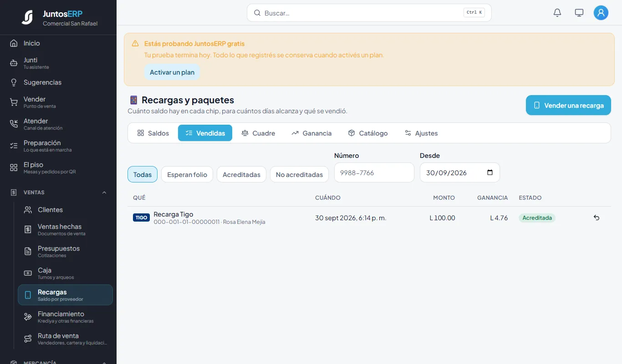The image size is (622, 364).
Task: Click the Número input field
Action: [x=374, y=172]
